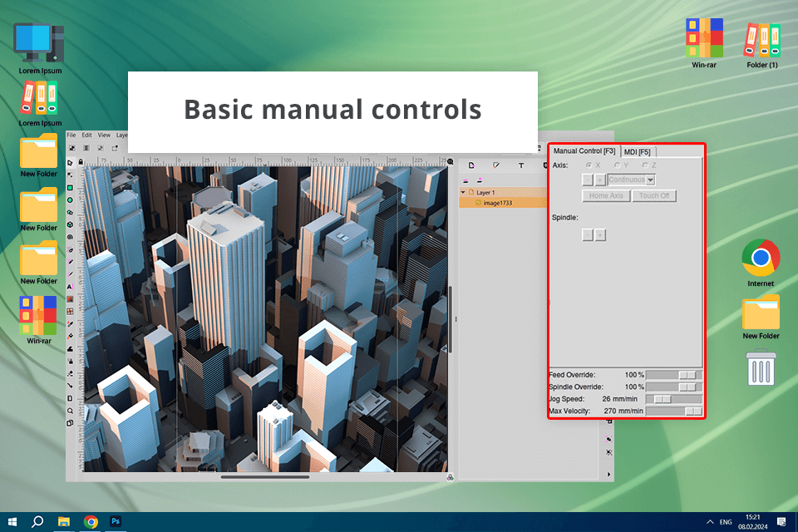
Task: Click the axis jog minus button
Action: (x=588, y=180)
